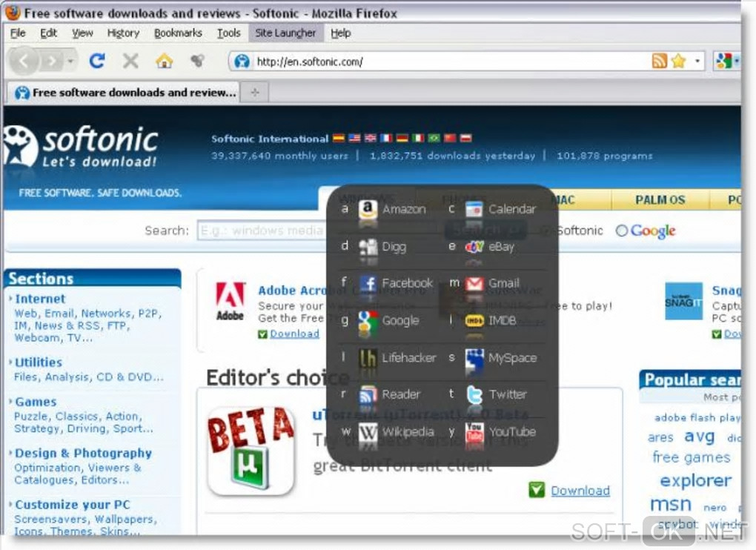Open the 'ares' popular search link
Viewport: 756px width, 550px height.
(660, 437)
